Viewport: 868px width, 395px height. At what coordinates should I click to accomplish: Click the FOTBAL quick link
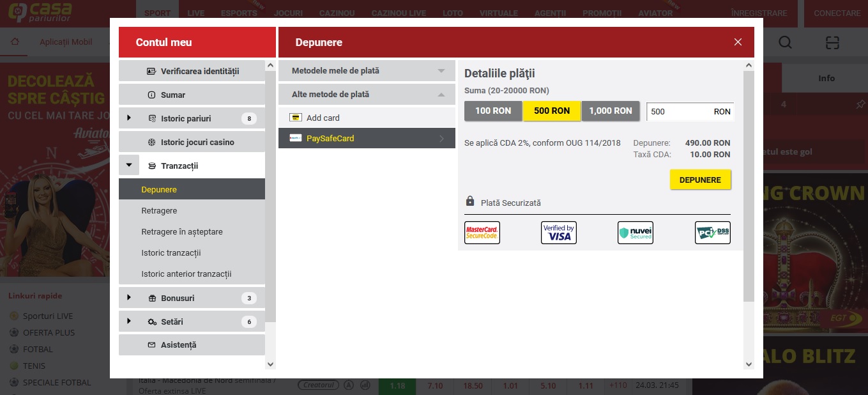click(38, 349)
